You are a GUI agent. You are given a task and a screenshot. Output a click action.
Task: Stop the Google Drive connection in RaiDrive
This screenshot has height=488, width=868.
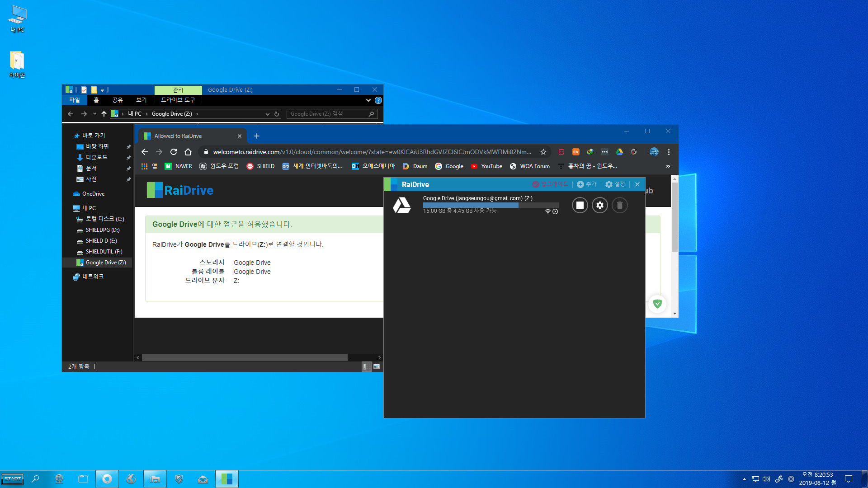(x=580, y=205)
